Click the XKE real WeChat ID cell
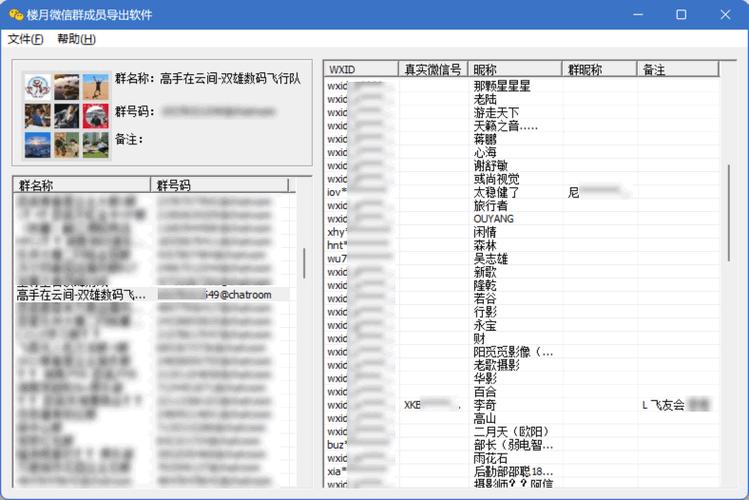 click(432, 405)
